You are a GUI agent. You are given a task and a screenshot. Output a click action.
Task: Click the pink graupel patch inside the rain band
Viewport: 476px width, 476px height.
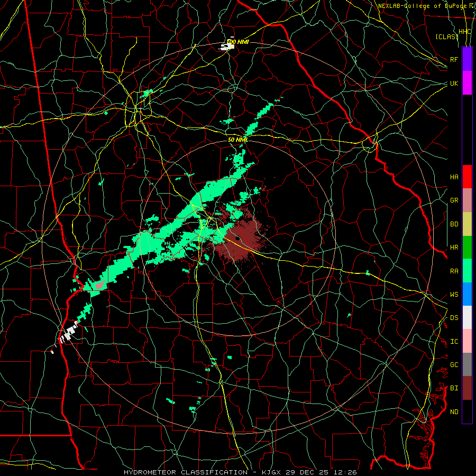[x=100, y=286]
